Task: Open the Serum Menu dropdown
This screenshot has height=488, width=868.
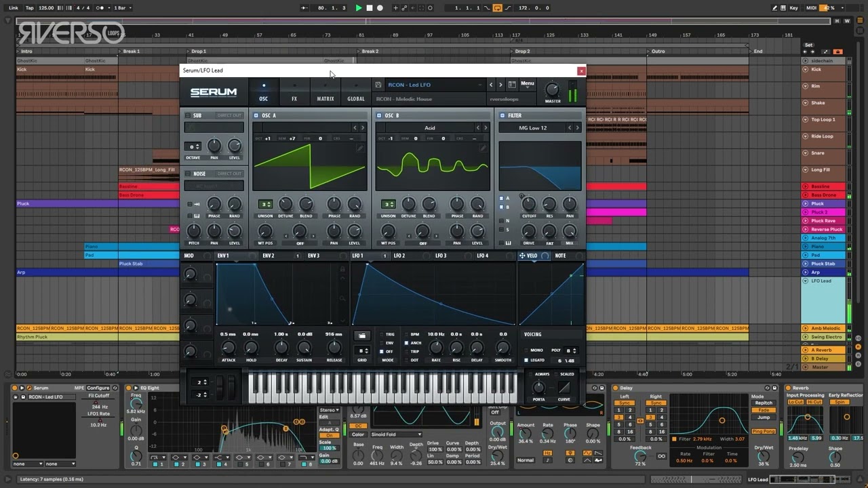Action: pyautogui.click(x=527, y=84)
